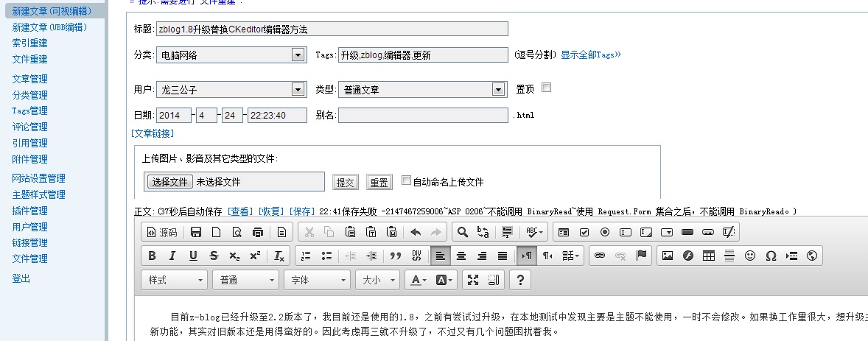Click the [恢复] autosave link
Image resolution: width=868 pixels, height=341 pixels.
tap(271, 211)
